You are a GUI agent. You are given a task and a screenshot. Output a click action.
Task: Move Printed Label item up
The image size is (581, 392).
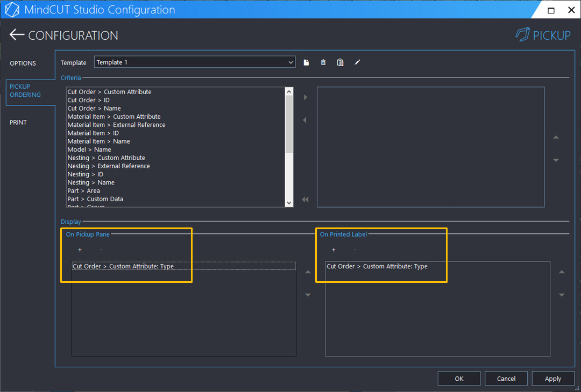click(562, 272)
